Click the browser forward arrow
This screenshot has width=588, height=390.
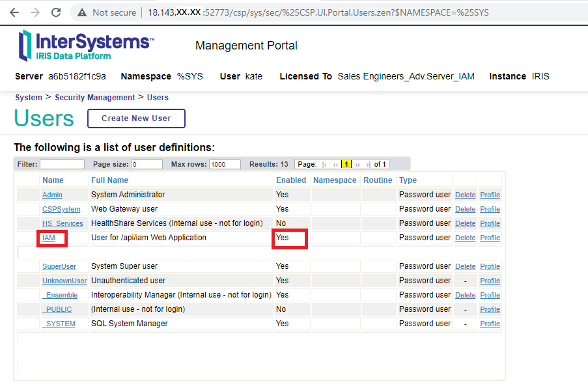[x=35, y=12]
